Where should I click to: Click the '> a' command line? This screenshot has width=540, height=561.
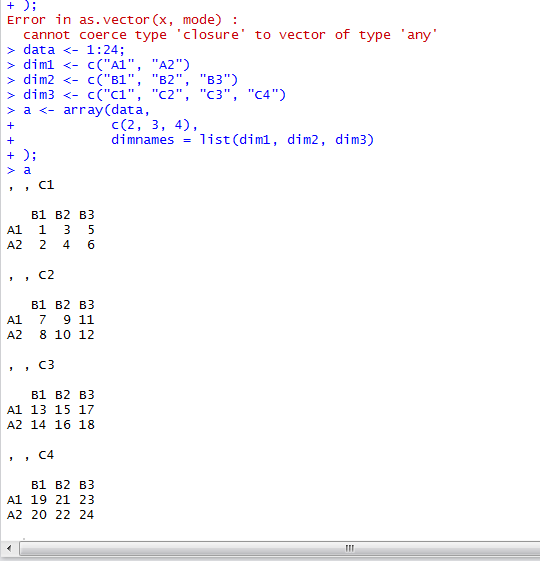(19, 170)
